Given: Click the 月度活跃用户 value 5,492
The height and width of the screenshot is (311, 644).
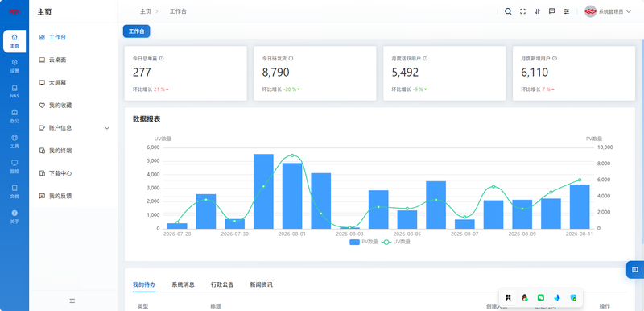Looking at the screenshot, I should [405, 73].
